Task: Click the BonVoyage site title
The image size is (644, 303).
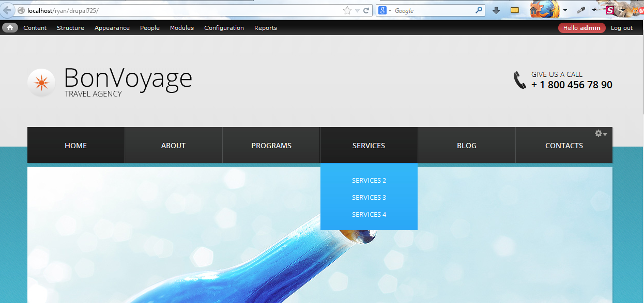Action: (x=128, y=78)
